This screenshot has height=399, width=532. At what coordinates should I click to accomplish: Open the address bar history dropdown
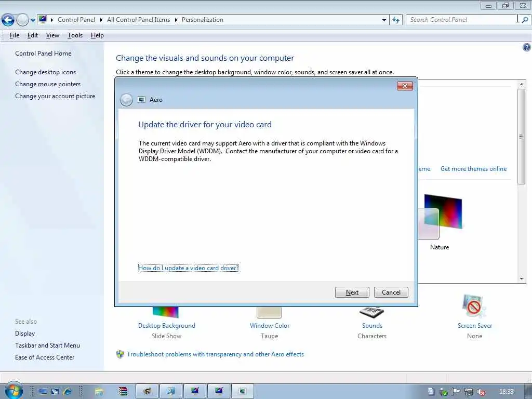384,20
